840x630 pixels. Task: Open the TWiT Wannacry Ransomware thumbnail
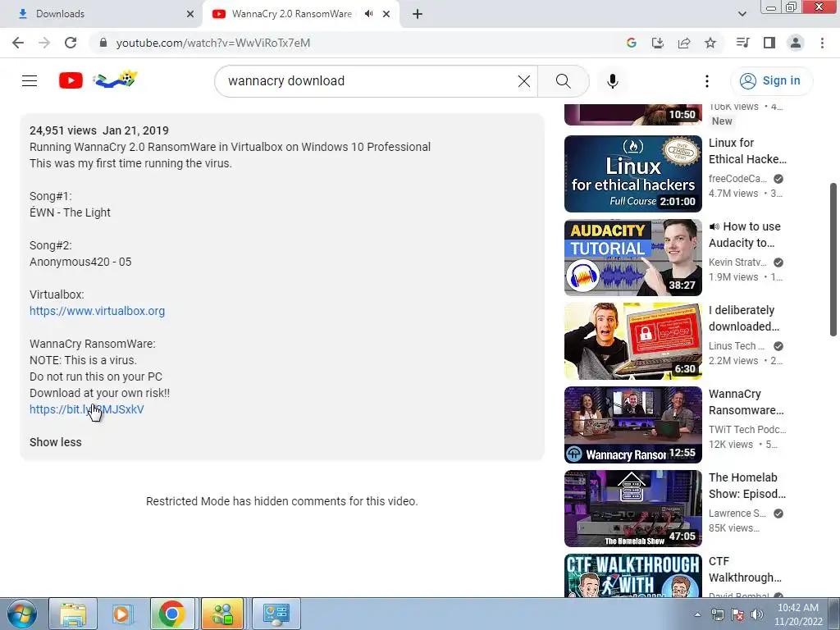(632, 424)
